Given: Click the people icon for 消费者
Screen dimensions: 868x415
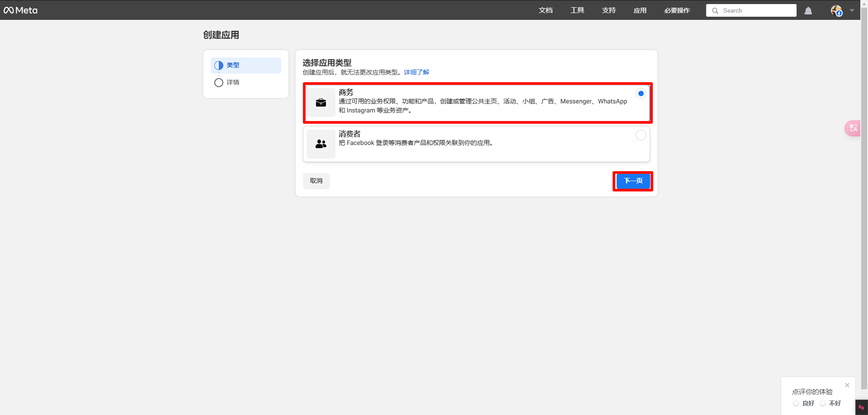Looking at the screenshot, I should click(x=321, y=144).
